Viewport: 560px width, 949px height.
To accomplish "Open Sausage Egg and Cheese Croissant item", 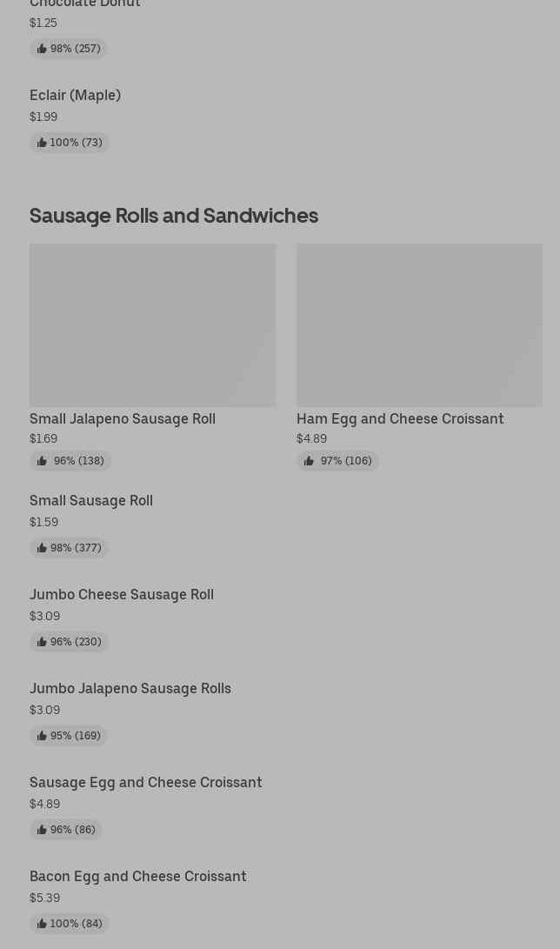I will coord(145,783).
